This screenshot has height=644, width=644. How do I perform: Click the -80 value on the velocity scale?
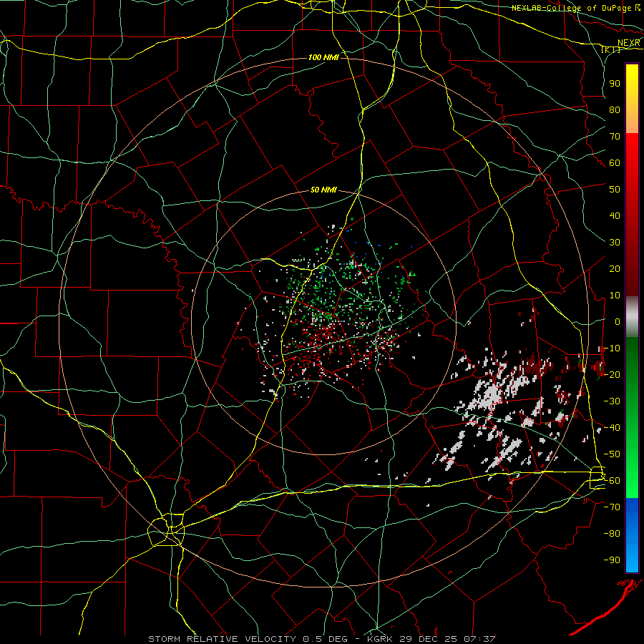[612, 534]
